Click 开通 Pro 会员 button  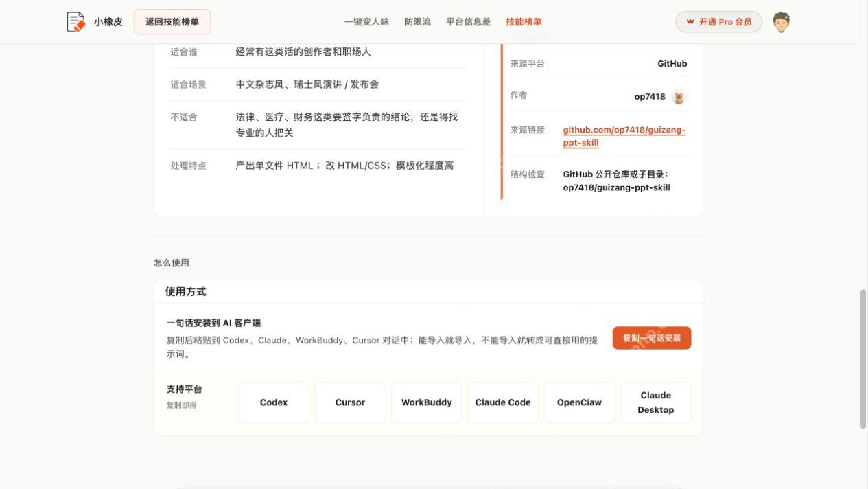pos(718,22)
